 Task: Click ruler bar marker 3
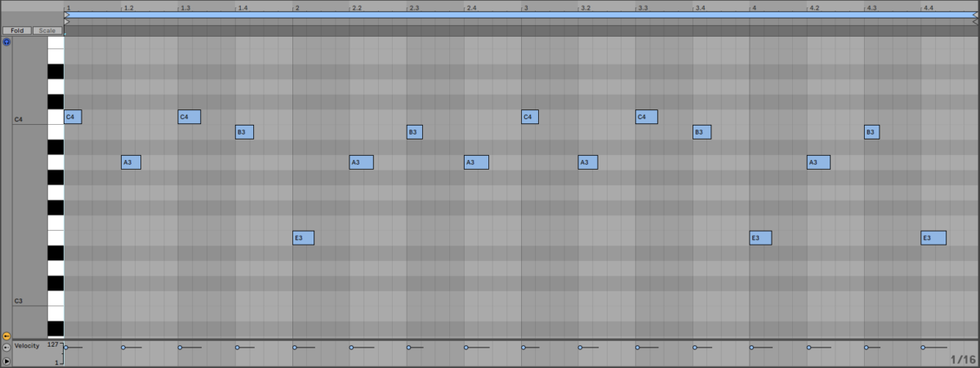click(x=525, y=7)
